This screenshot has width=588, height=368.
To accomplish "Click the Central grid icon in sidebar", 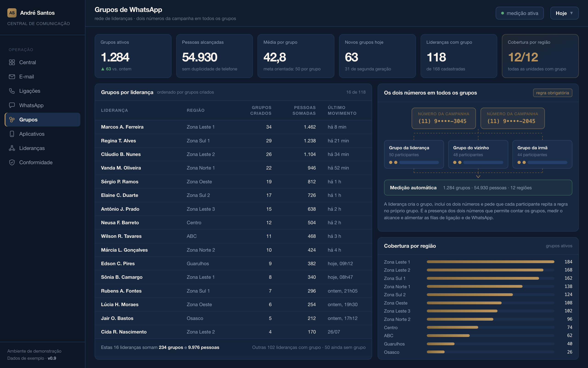I will pyautogui.click(x=12, y=62).
